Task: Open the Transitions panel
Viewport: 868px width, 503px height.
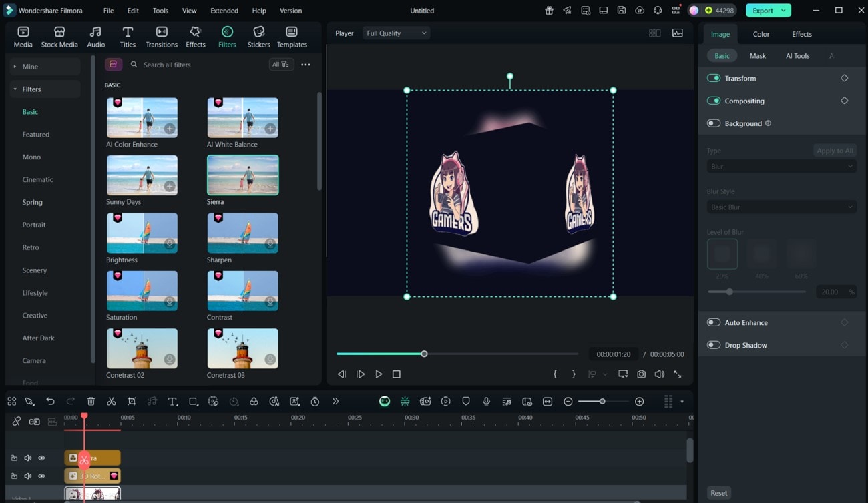Action: coord(162,37)
